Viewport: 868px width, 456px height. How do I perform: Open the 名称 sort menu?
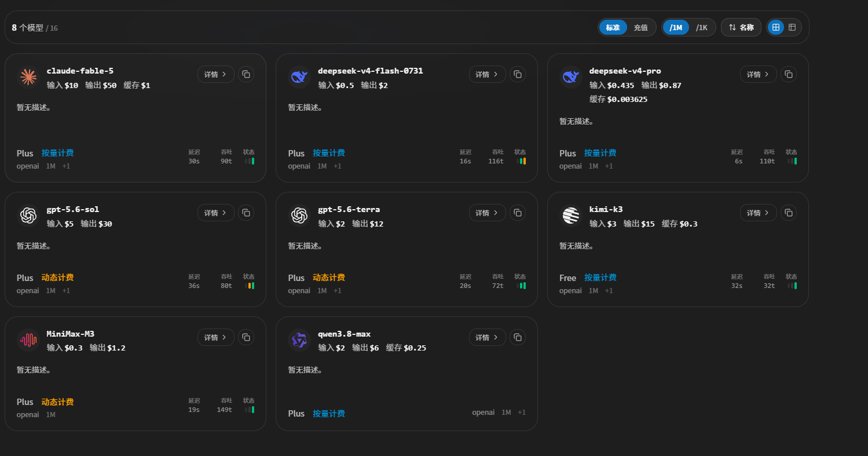click(x=741, y=27)
